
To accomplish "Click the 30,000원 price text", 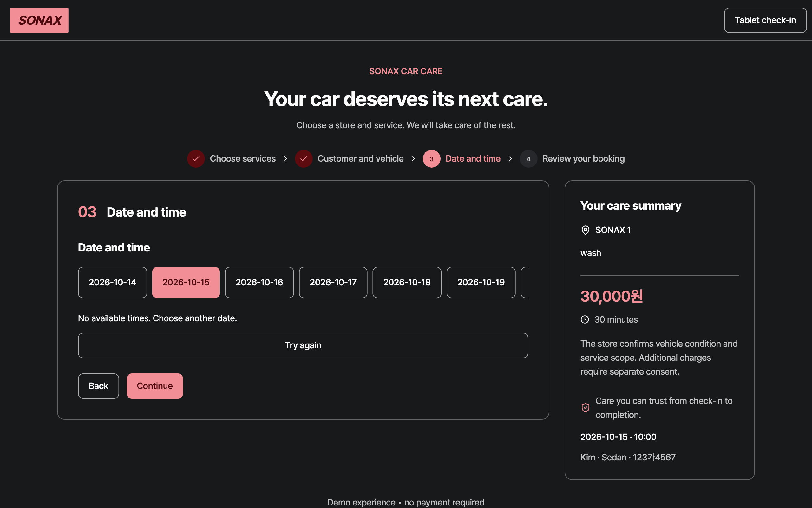I will coord(611,296).
